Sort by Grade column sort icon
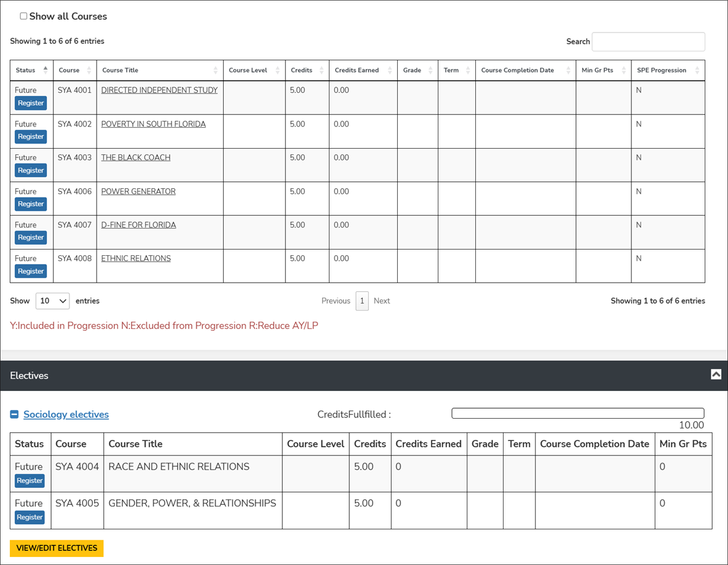728x565 pixels. pyautogui.click(x=430, y=70)
